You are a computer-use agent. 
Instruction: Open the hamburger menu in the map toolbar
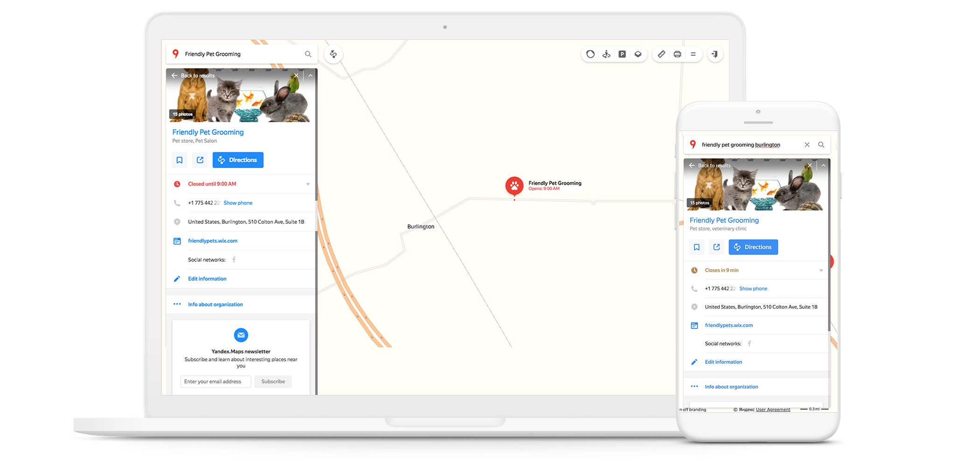tap(693, 54)
